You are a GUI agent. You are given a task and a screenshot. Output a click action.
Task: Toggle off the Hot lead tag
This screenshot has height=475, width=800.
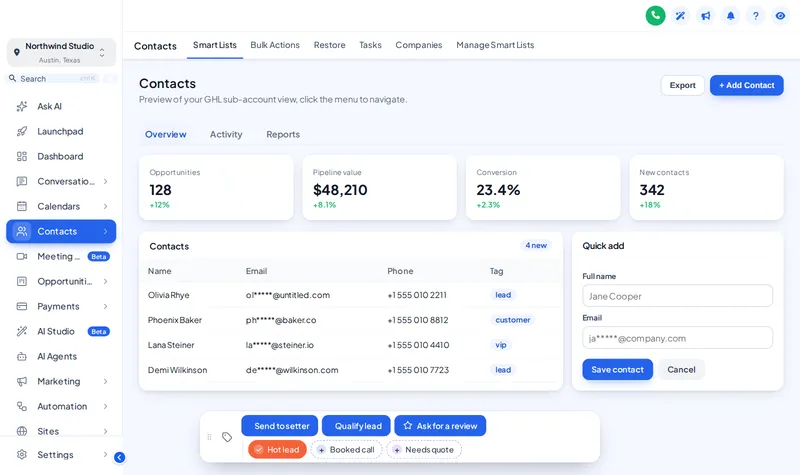[x=277, y=449]
